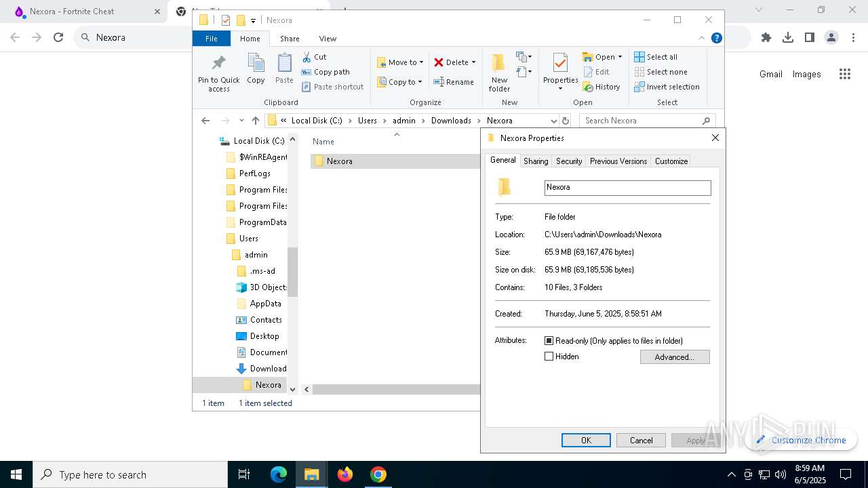This screenshot has width=868, height=488.
Task: Open Chrome extensions puzzle icon
Action: (766, 37)
